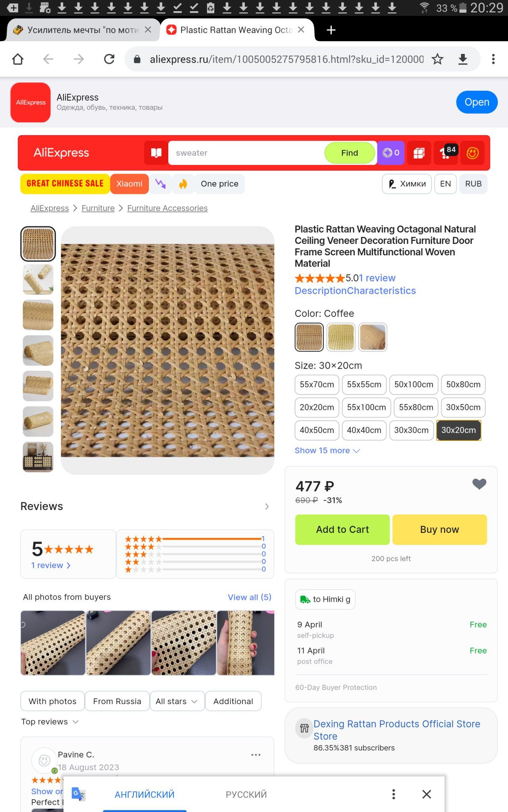Open the browser three-dot menu
508x812 pixels.
pyautogui.click(x=493, y=59)
